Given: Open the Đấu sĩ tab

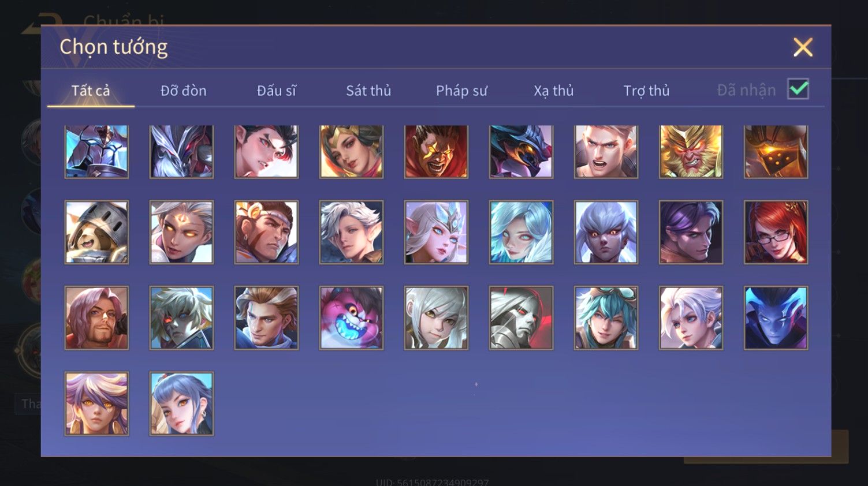Looking at the screenshot, I should pyautogui.click(x=277, y=91).
